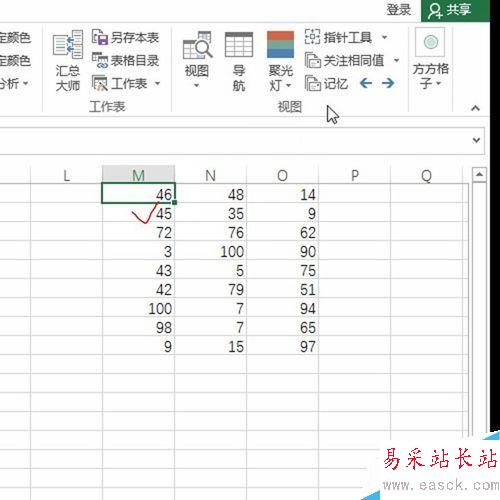The image size is (500, 500).
Task: Select cell containing 35 in column N
Action: click(211, 212)
